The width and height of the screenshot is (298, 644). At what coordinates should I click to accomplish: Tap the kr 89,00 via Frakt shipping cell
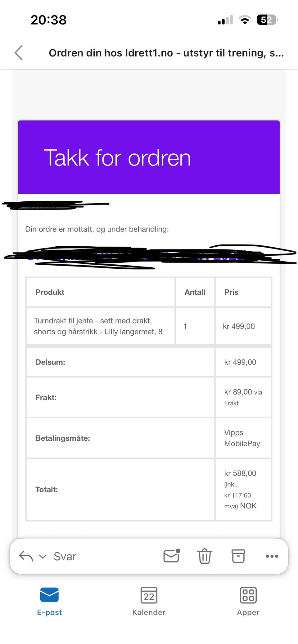point(243,397)
